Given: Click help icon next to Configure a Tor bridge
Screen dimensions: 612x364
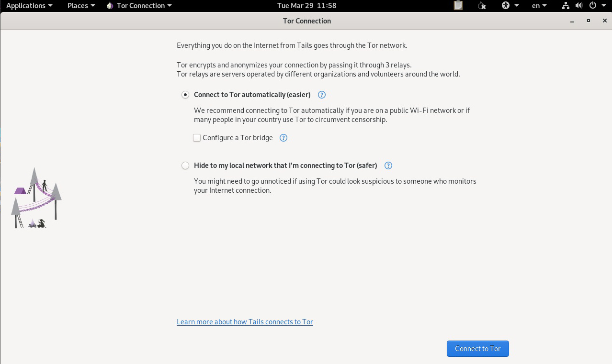Looking at the screenshot, I should 283,138.
